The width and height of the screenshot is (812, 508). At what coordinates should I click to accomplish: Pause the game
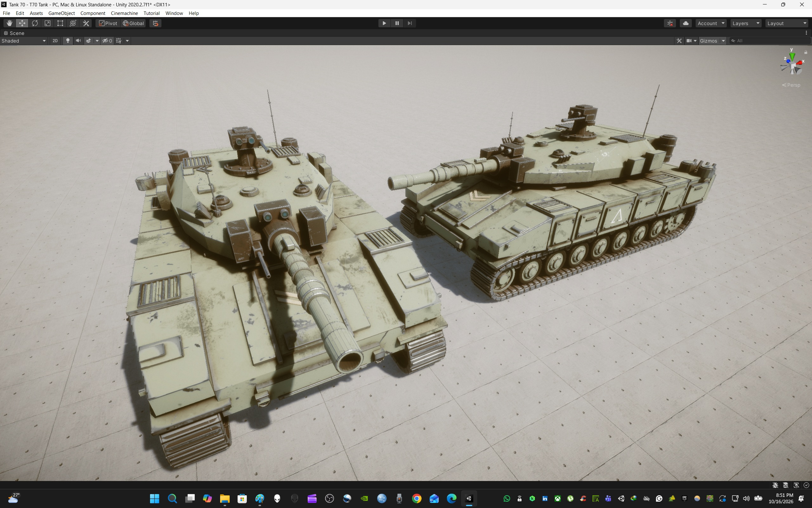pyautogui.click(x=397, y=23)
